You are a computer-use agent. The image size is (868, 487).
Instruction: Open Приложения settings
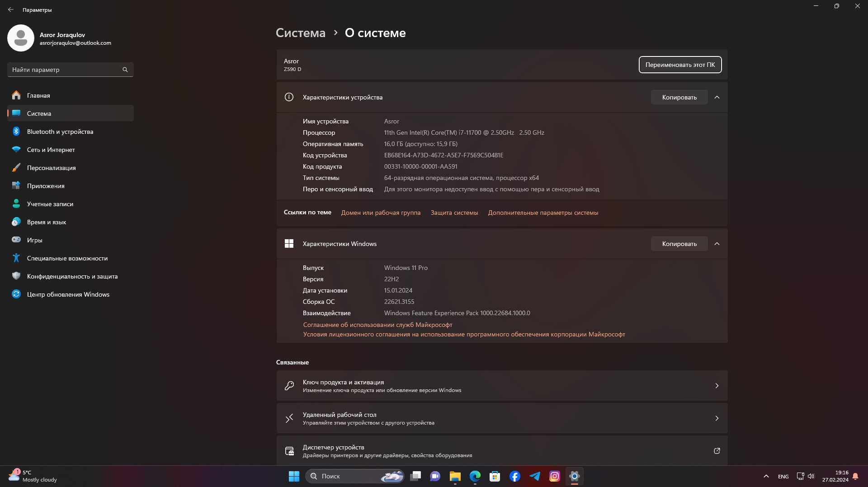click(x=71, y=186)
